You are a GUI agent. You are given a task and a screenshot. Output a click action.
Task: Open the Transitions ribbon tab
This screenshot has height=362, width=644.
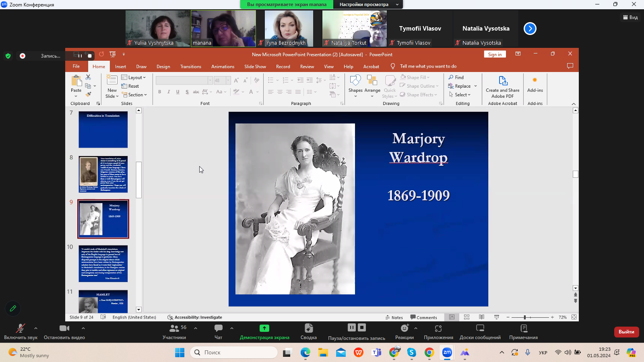(x=190, y=67)
